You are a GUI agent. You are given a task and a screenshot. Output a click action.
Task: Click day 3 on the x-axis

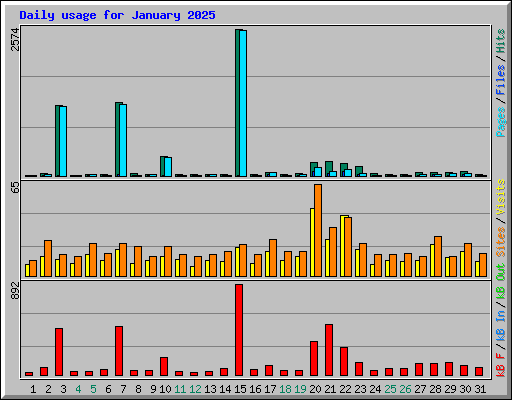[x=63, y=389]
